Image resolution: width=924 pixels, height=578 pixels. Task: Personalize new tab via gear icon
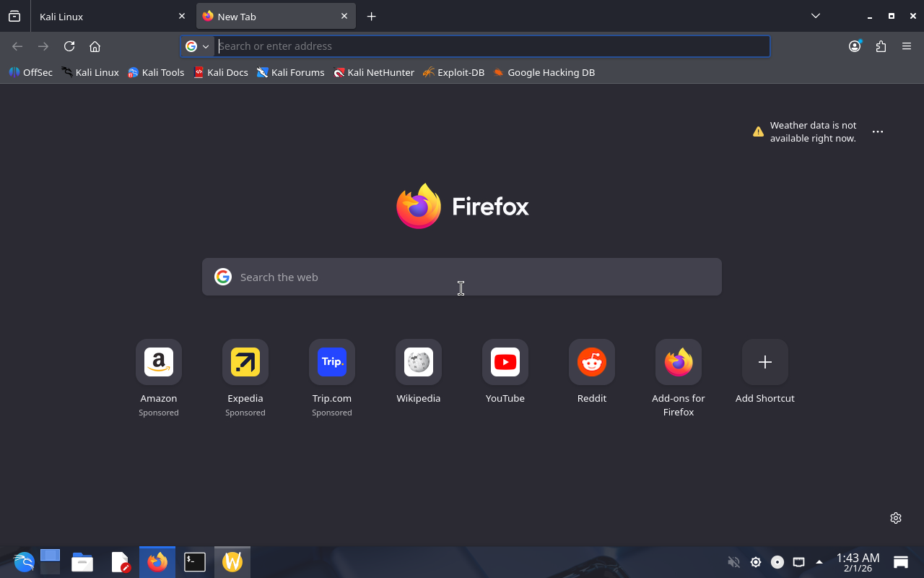click(x=896, y=518)
